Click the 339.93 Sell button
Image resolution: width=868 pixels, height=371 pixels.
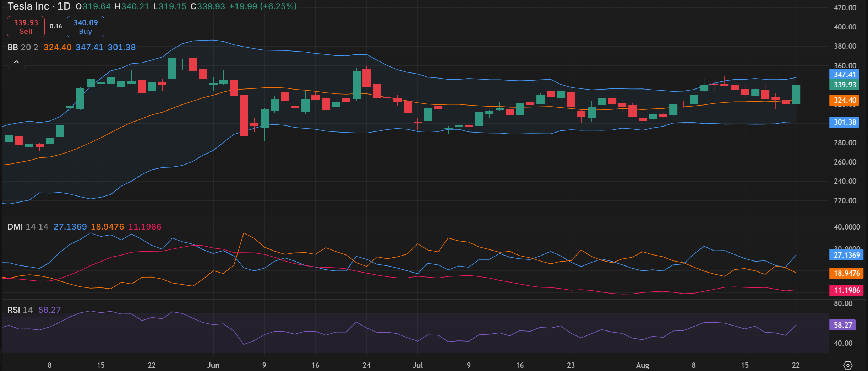pos(26,27)
